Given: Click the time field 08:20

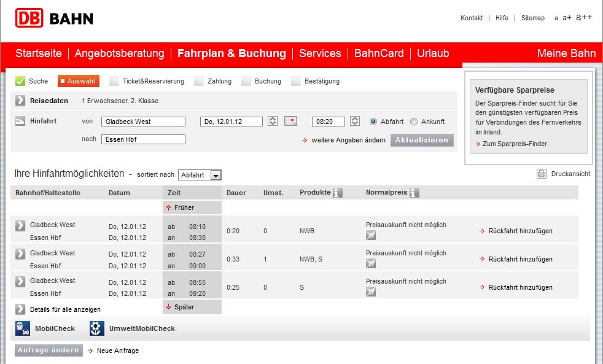Looking at the screenshot, I should pyautogui.click(x=328, y=122).
